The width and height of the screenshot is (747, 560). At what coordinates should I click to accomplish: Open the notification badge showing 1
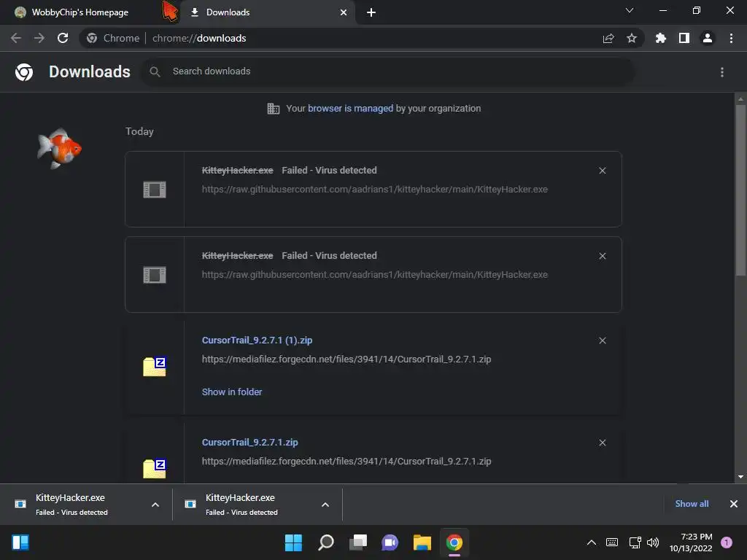[727, 542]
